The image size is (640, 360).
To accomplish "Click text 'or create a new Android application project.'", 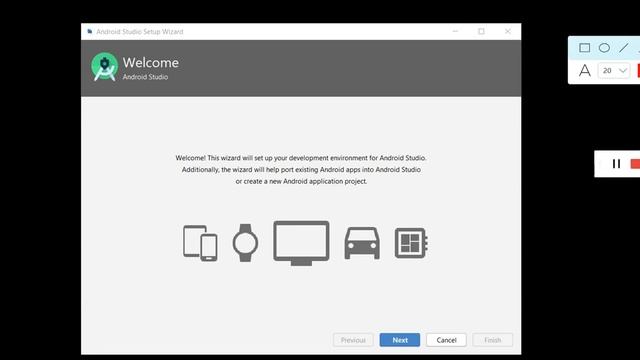I will click(x=301, y=181).
